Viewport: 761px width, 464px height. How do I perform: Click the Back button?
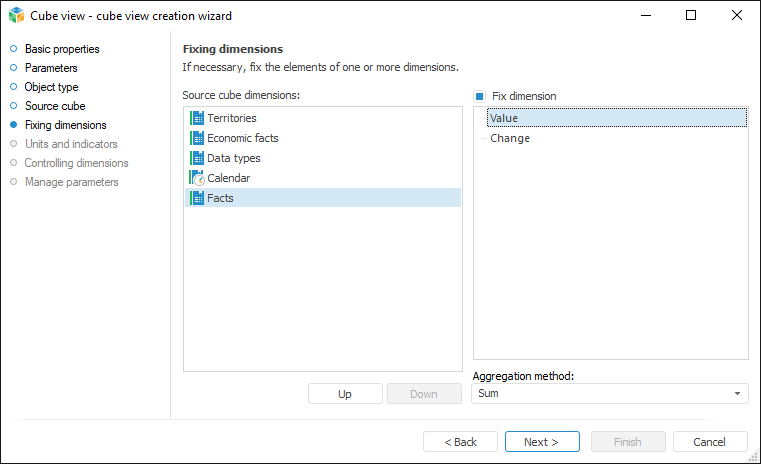(x=460, y=442)
